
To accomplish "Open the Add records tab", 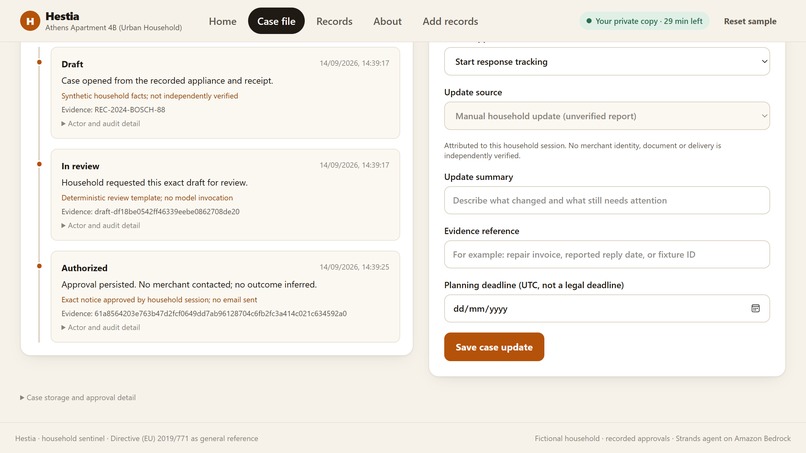I will (x=450, y=21).
